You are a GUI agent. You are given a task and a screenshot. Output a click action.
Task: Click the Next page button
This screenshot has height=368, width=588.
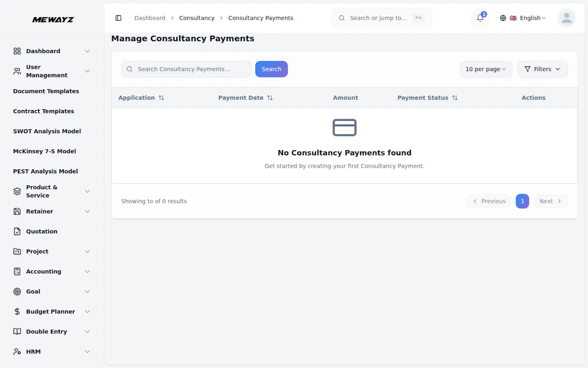coord(551,201)
